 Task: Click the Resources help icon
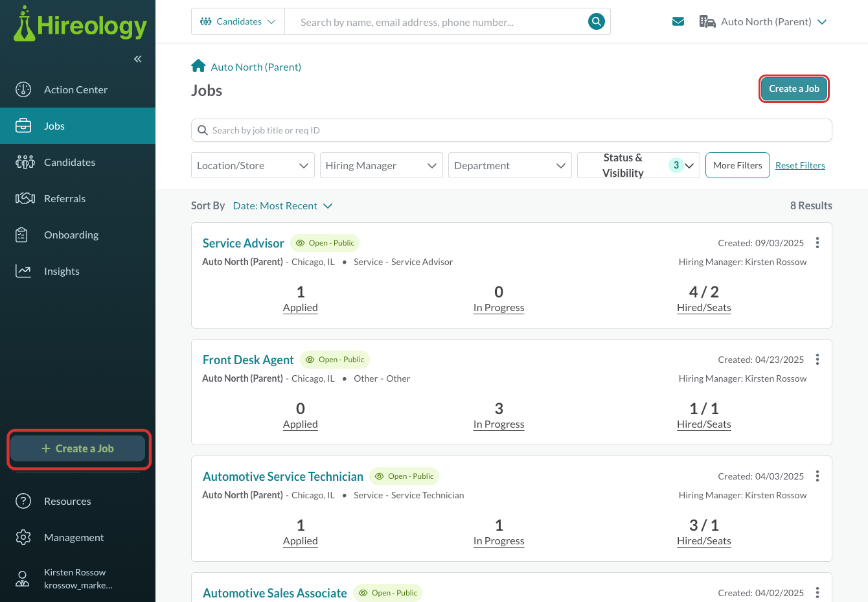tap(23, 501)
